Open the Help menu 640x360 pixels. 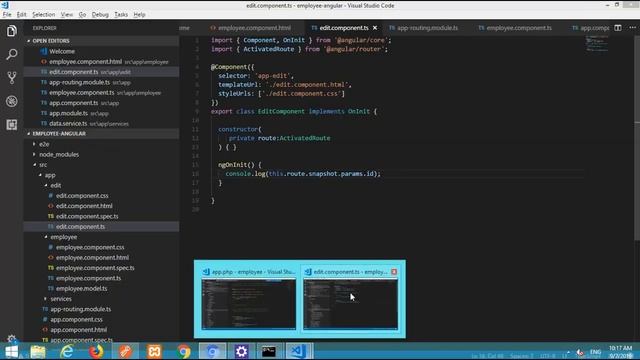tap(139, 14)
